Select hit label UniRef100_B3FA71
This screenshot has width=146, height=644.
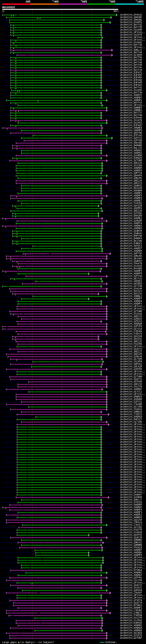131,72
